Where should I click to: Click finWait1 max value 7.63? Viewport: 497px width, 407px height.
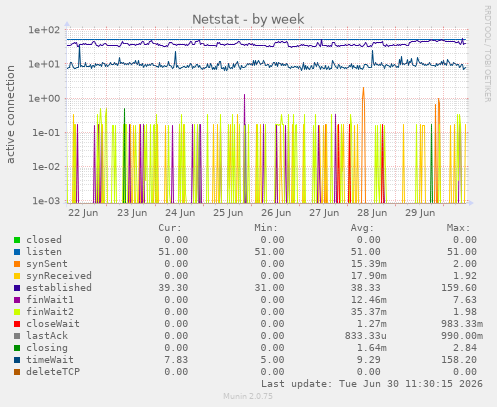(x=465, y=300)
